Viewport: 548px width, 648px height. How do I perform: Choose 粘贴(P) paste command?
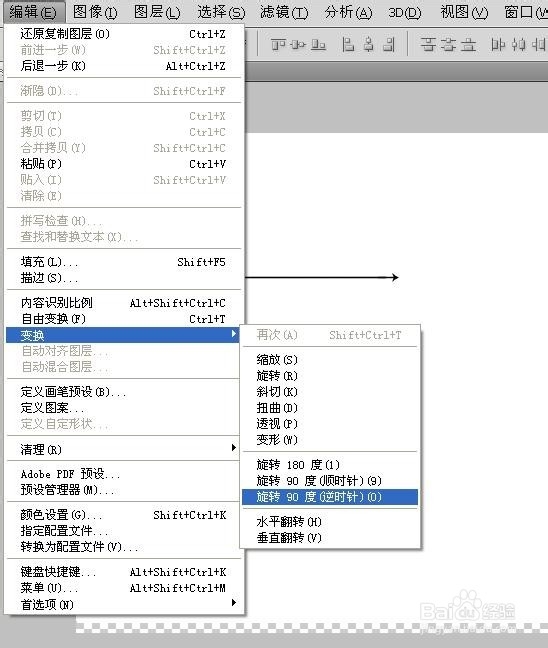pyautogui.click(x=123, y=164)
